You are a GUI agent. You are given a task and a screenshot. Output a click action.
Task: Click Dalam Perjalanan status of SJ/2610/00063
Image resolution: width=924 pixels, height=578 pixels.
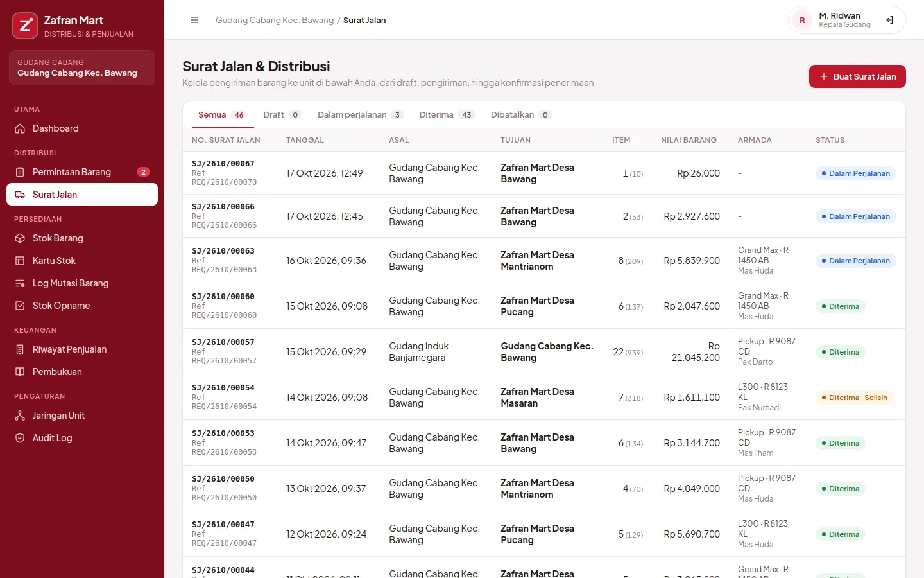[x=856, y=261]
